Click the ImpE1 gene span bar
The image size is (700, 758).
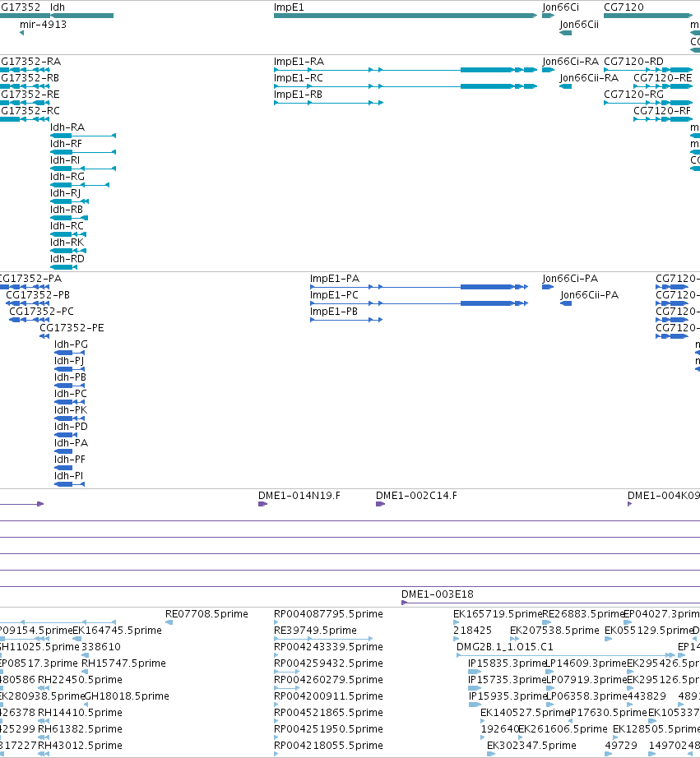click(x=406, y=16)
